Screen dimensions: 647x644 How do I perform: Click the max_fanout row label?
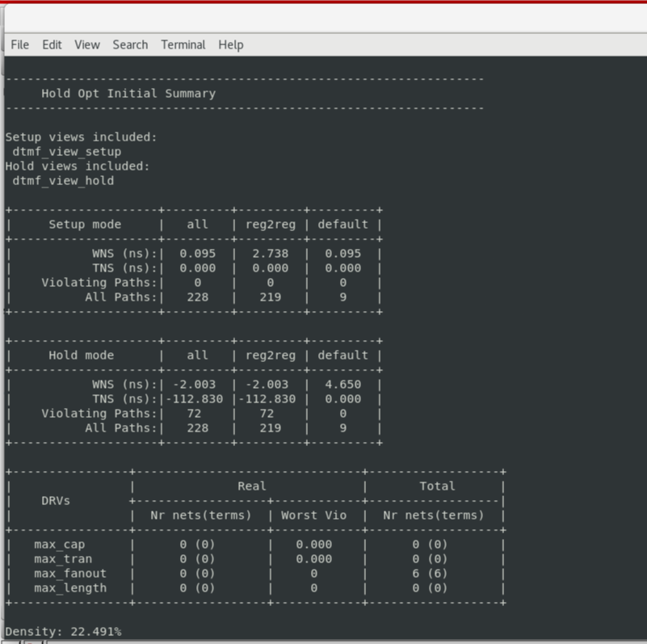tap(70, 574)
